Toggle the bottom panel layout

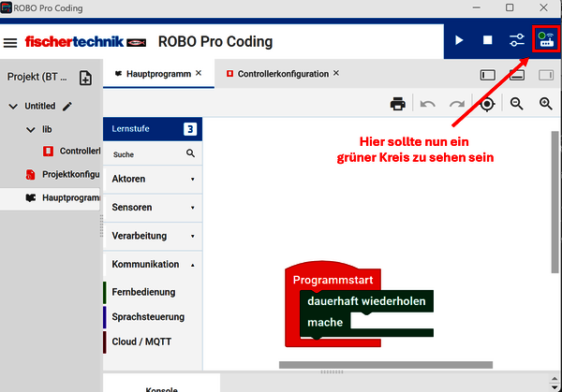pos(517,75)
